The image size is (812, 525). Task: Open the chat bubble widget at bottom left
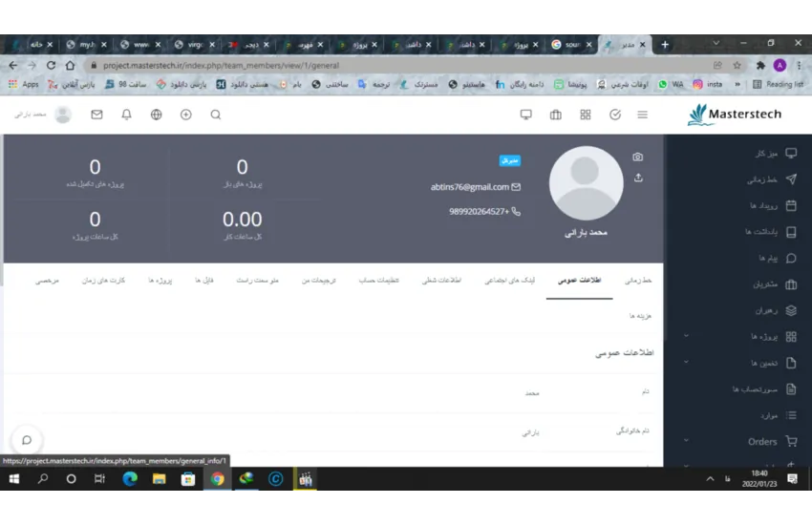pyautogui.click(x=27, y=440)
